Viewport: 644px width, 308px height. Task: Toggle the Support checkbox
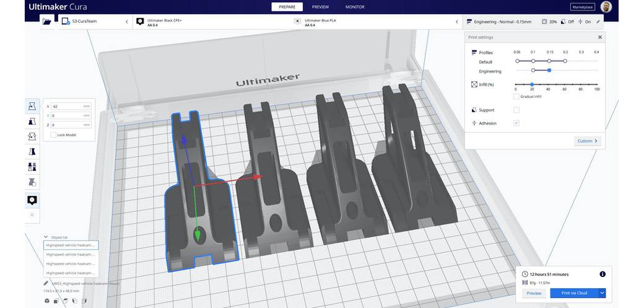point(516,110)
